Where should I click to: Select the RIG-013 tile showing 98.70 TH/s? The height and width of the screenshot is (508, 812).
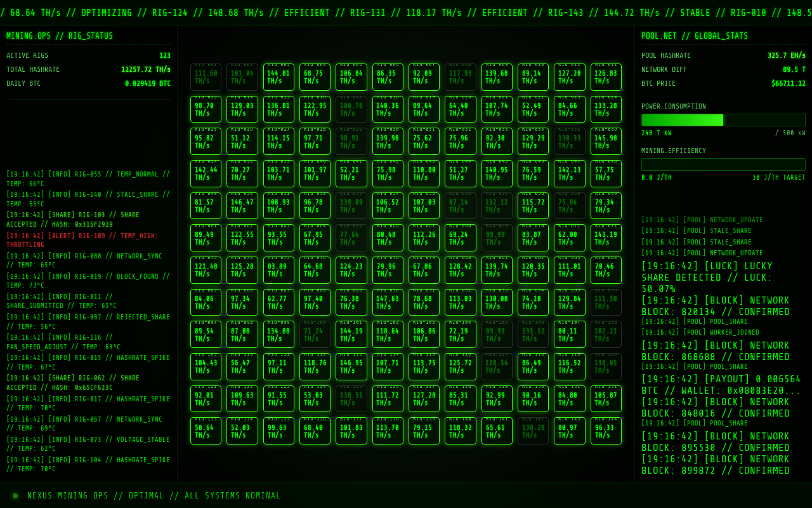[x=206, y=109]
